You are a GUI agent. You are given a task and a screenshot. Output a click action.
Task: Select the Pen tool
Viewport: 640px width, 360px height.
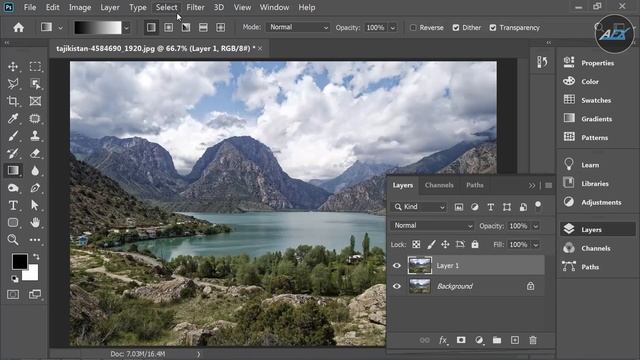(x=35, y=188)
